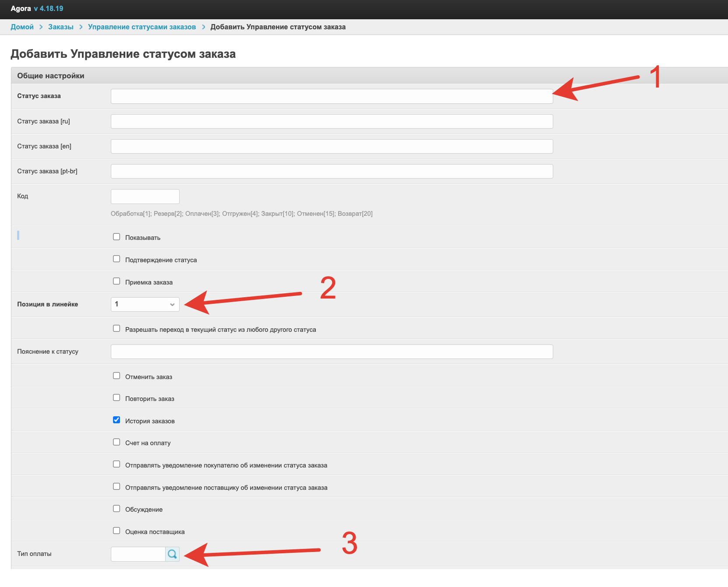Open the Заказы breadcrumb link
Image resolution: width=728 pixels, height=587 pixels.
tap(61, 27)
